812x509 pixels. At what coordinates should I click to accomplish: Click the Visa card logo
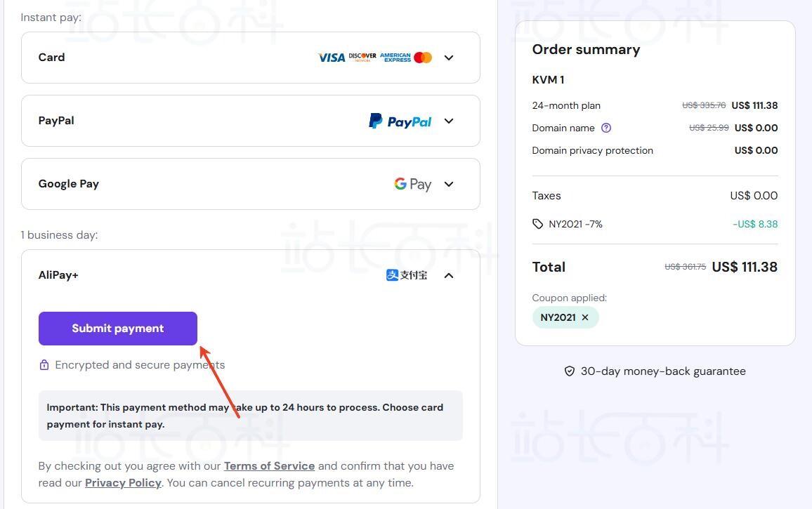(x=332, y=58)
